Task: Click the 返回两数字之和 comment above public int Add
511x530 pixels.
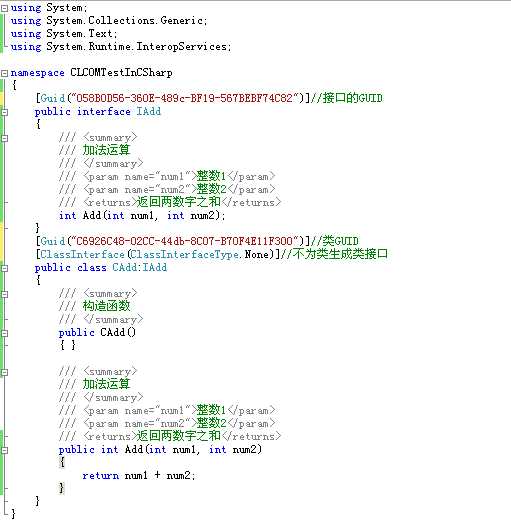Action: coord(179,436)
